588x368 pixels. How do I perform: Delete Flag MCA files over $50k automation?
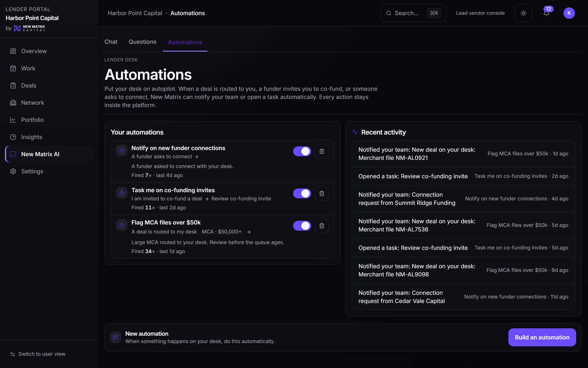[322, 226]
